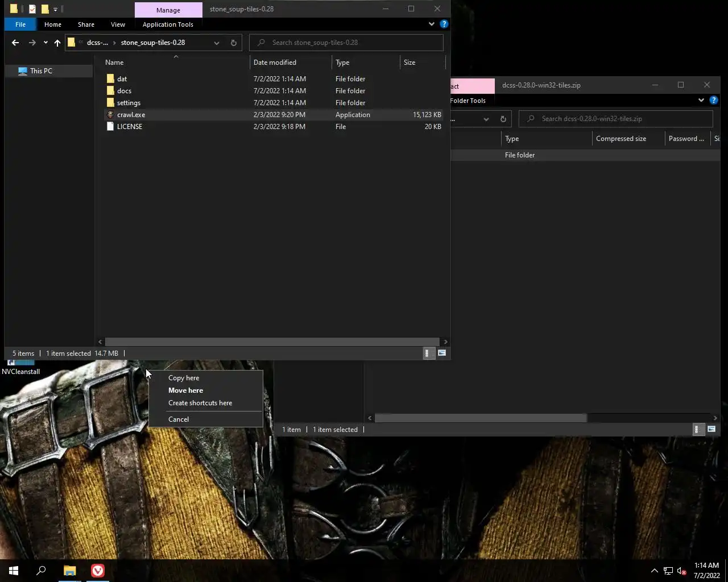The height and width of the screenshot is (582, 728).
Task: Choose Move here in context menu
Action: coord(185,390)
